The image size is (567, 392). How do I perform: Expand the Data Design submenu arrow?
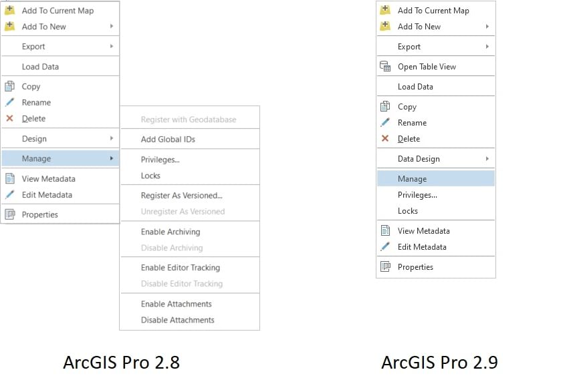[487, 158]
